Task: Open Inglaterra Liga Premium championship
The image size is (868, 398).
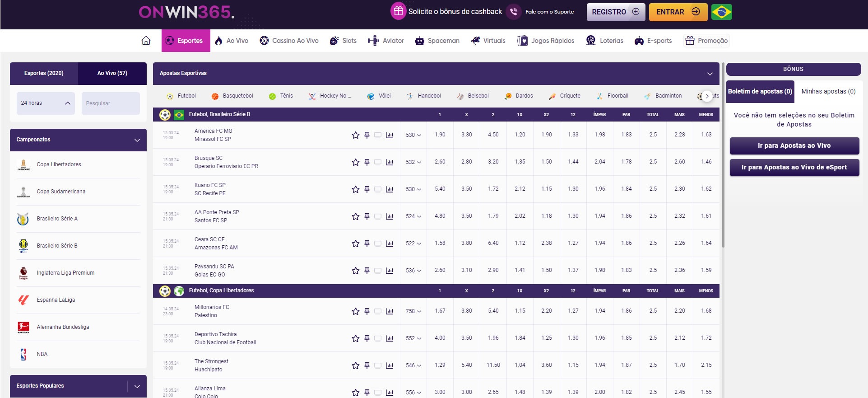Action: click(x=78, y=273)
